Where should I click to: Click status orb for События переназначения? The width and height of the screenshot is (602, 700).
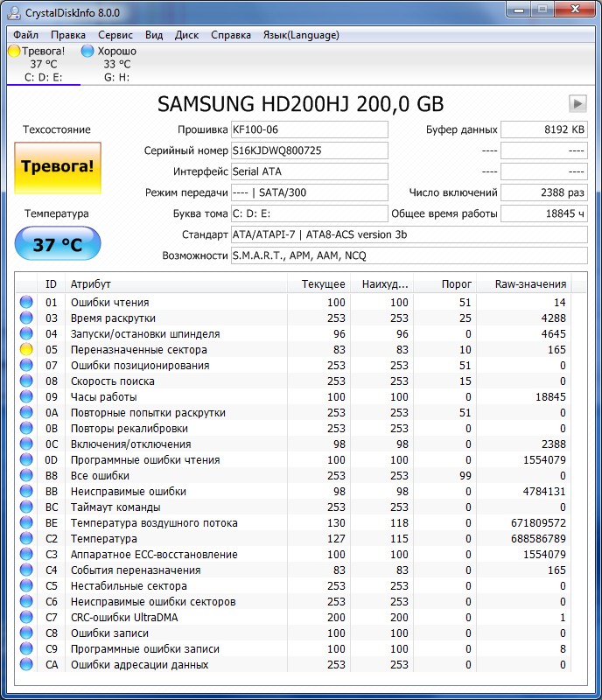(x=26, y=570)
